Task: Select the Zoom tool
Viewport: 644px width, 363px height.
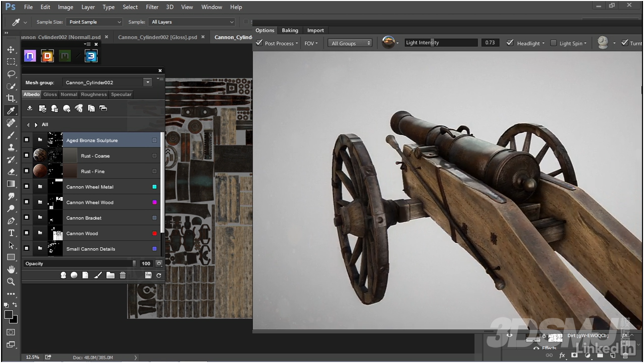Action: 11,282
